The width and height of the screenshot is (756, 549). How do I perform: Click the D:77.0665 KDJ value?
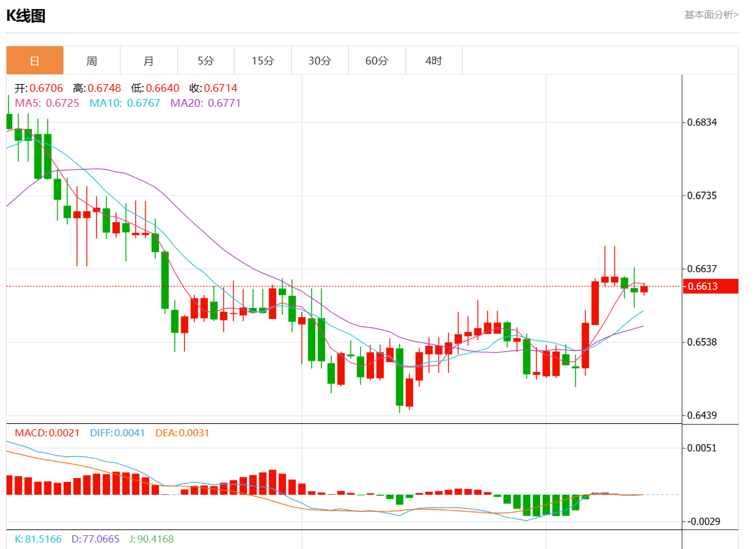tap(95, 539)
